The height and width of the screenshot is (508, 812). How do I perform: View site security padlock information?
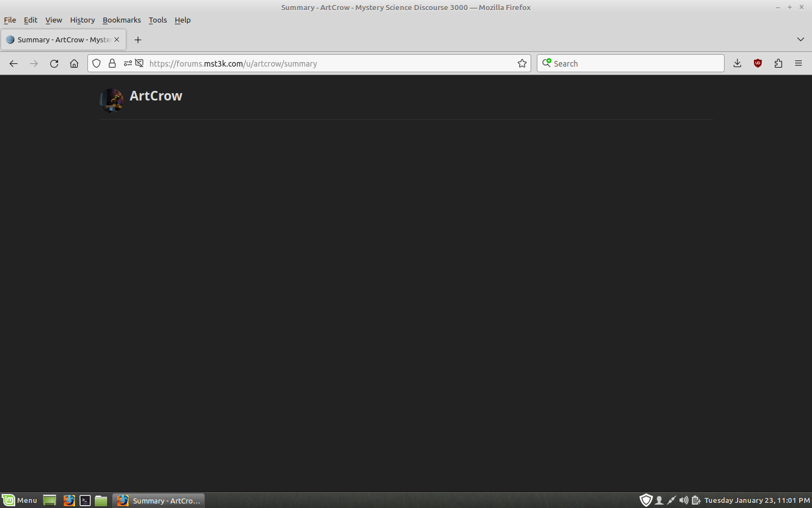[112, 63]
